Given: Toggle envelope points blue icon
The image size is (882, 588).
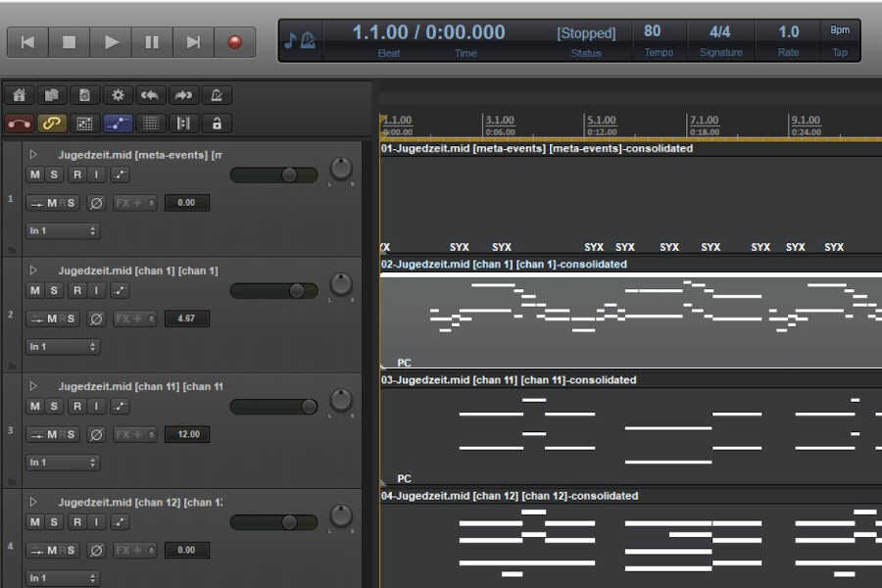Looking at the screenshot, I should [x=118, y=123].
